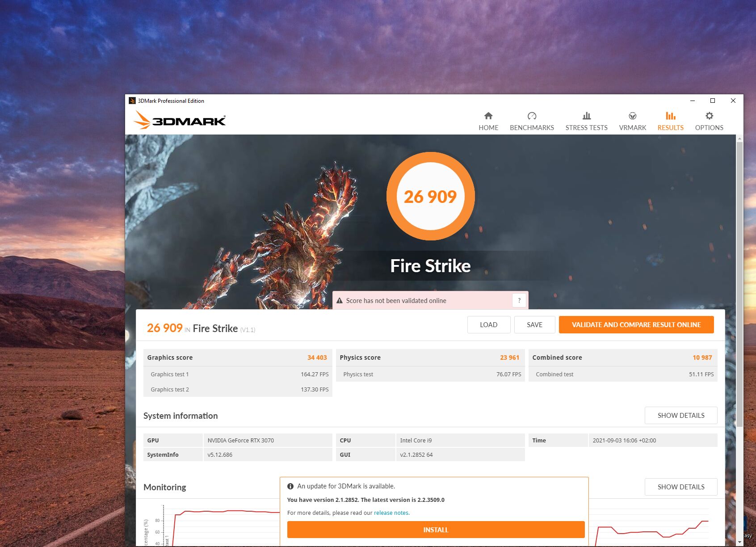
Task: Open the Home tab house icon
Action: pyautogui.click(x=488, y=116)
